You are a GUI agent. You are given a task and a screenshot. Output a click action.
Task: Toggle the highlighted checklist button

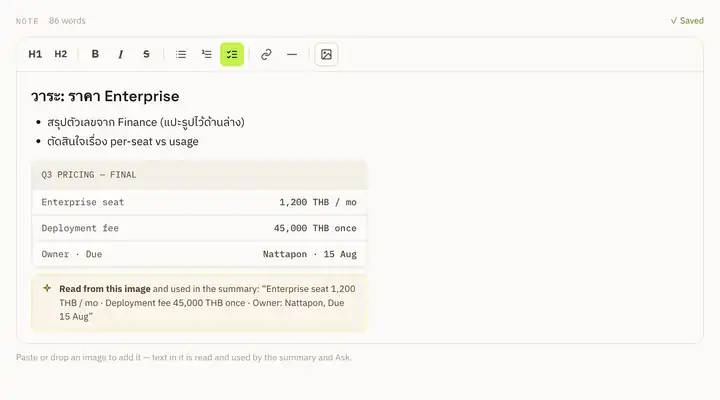(x=232, y=54)
